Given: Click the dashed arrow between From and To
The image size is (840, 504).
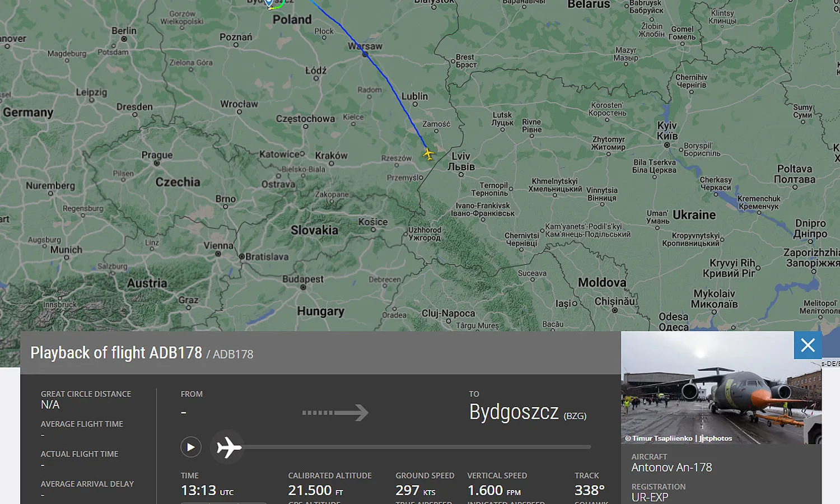Looking at the screenshot, I should [335, 413].
